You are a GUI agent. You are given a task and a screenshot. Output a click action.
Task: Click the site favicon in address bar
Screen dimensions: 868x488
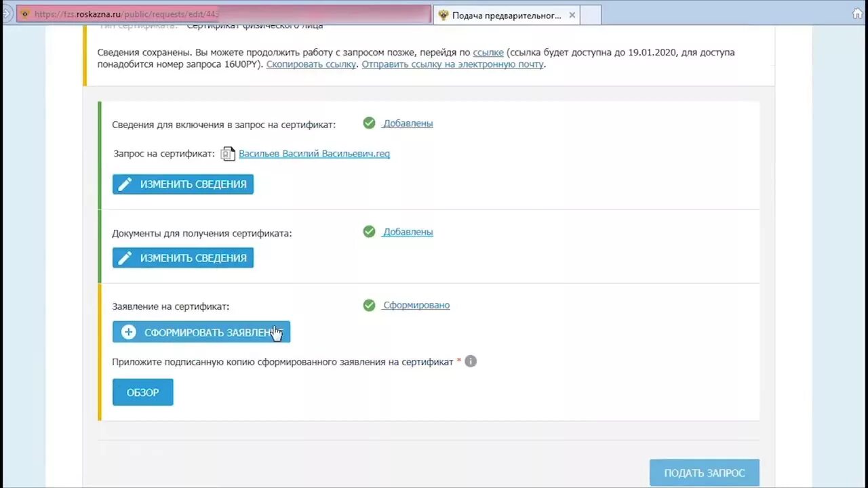pyautogui.click(x=26, y=14)
